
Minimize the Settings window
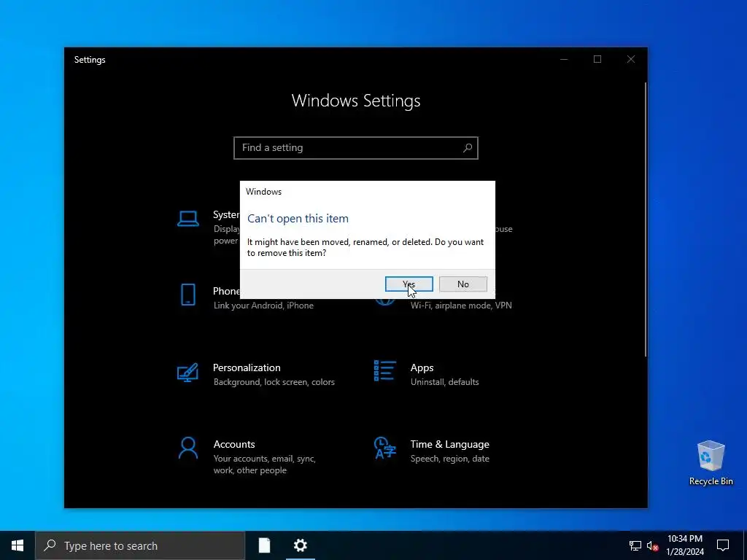564,59
